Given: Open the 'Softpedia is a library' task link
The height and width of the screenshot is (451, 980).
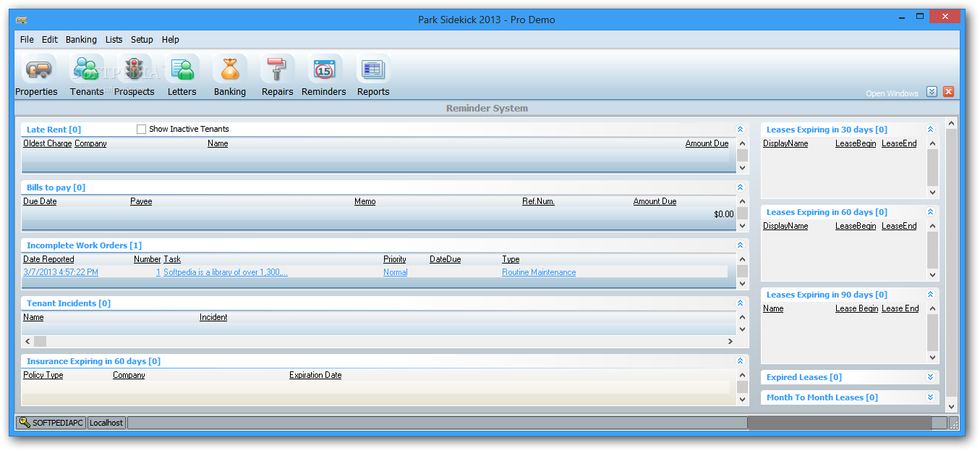Looking at the screenshot, I should (x=226, y=272).
